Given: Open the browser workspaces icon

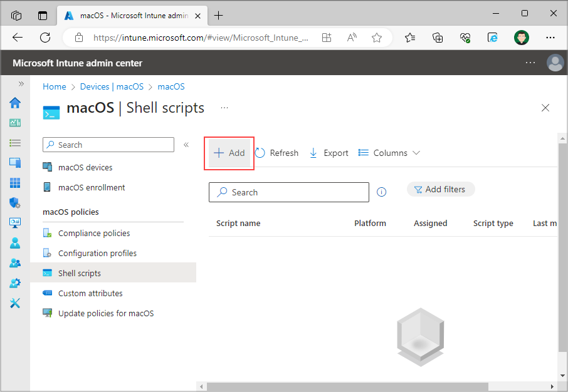Looking at the screenshot, I should [16, 15].
